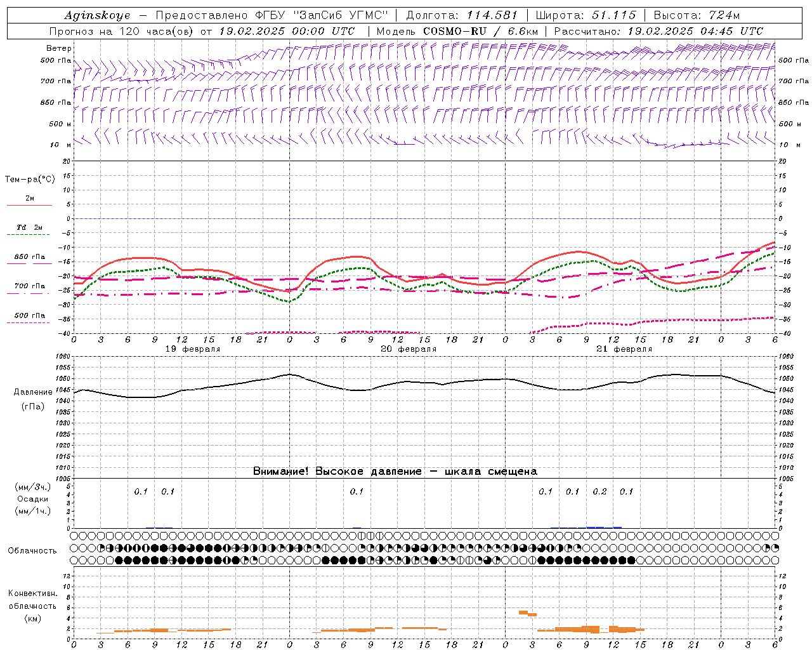Screen dimensions: 812x650
Task: Click the '2м' temperature legend entry
Action: pos(29,198)
